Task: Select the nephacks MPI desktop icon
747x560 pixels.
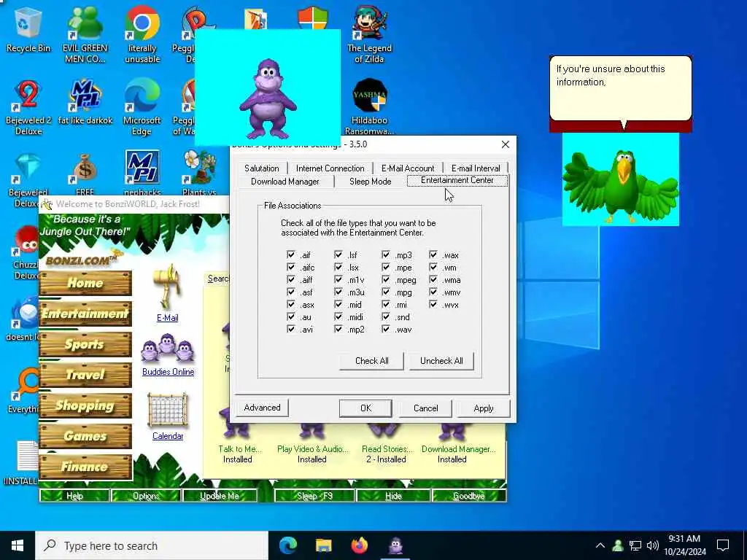Action: point(142,174)
